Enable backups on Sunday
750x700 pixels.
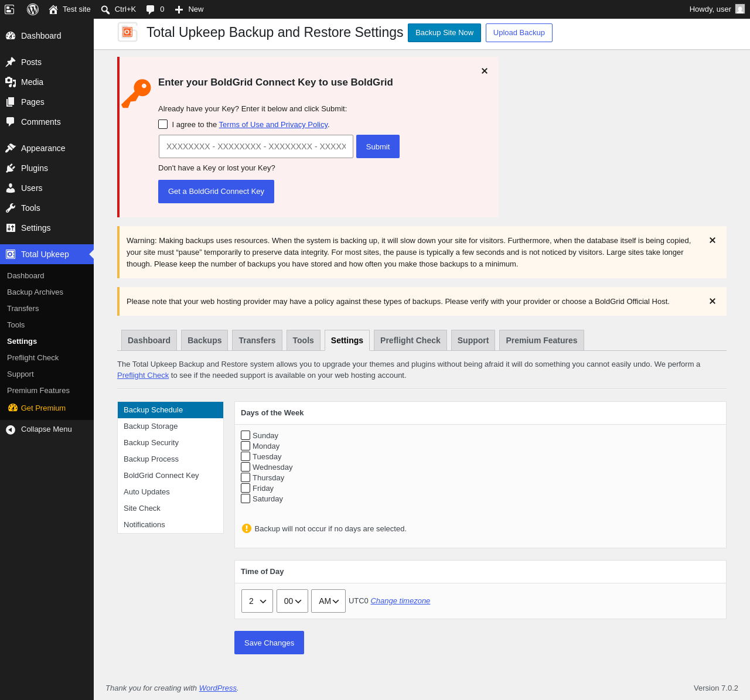point(246,435)
